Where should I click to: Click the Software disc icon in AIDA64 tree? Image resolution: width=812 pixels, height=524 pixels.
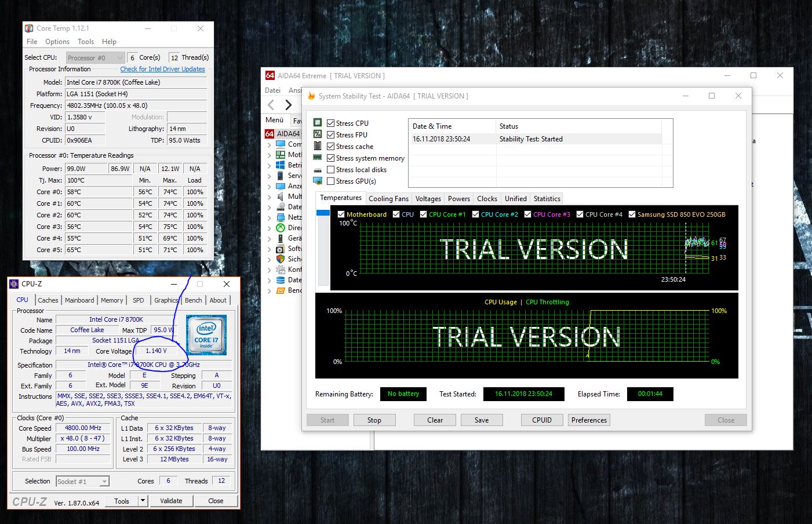pyautogui.click(x=281, y=249)
